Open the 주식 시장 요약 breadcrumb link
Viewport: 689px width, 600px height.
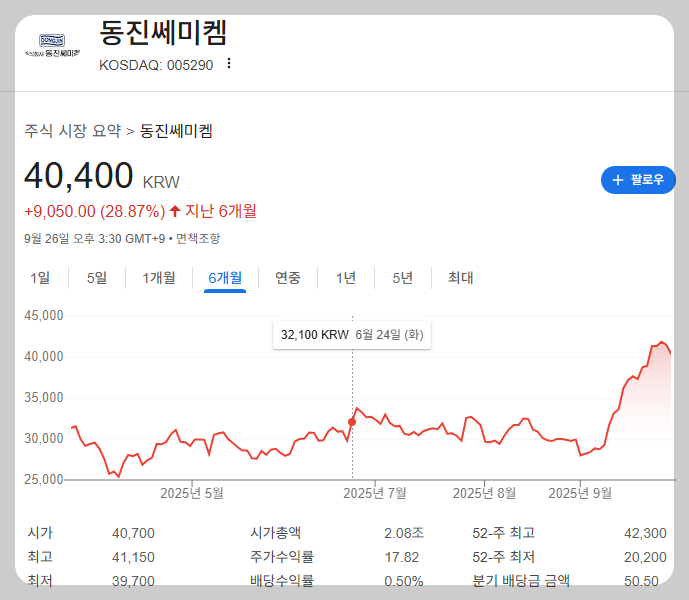[x=73, y=131]
